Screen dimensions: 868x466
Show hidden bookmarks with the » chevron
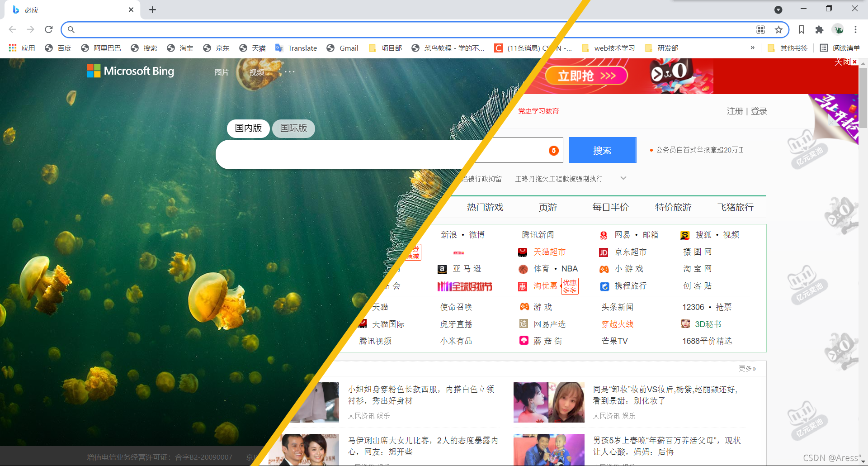[752, 48]
